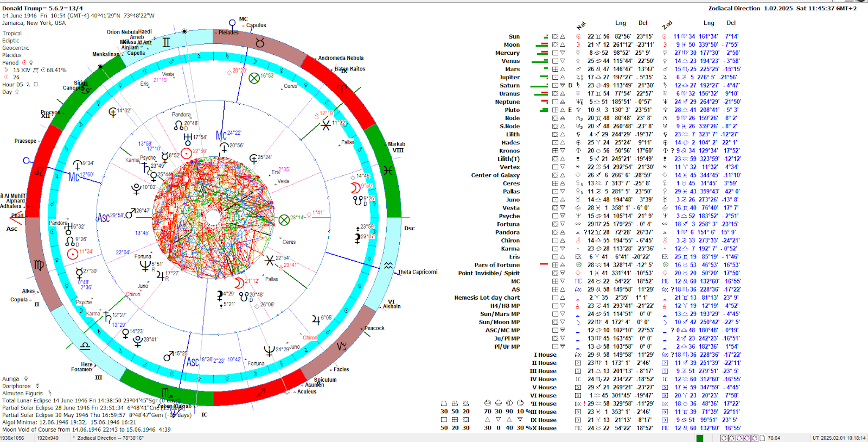Select the Neptune glyph at 24°29'
The image size is (868, 442).
coord(269,351)
